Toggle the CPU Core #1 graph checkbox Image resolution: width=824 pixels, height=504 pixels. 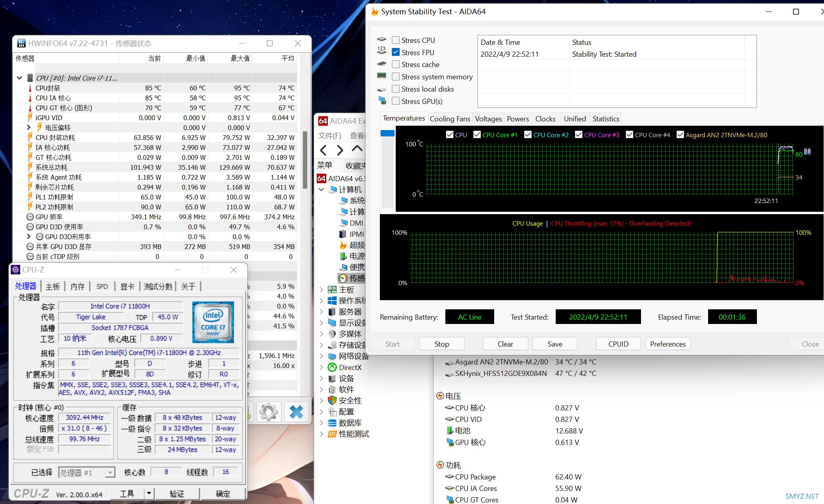(477, 135)
